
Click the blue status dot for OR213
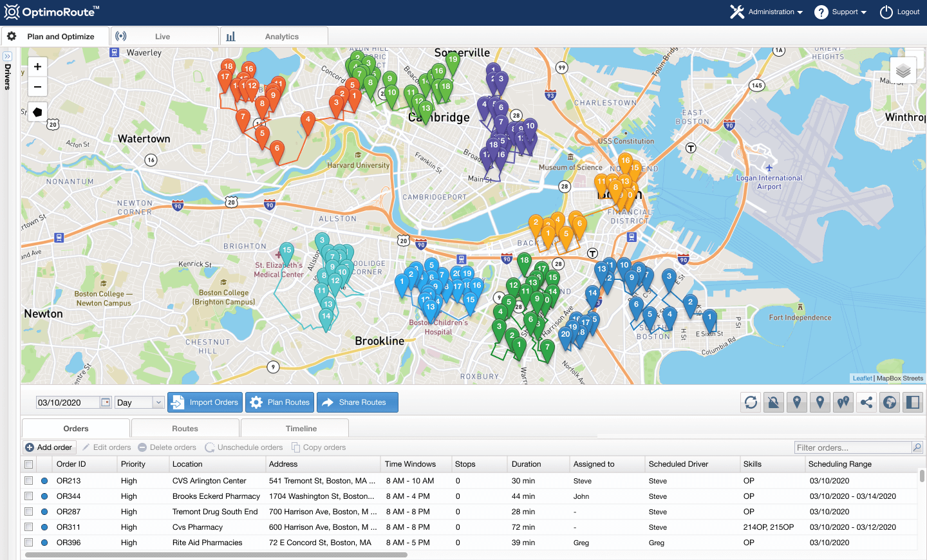pos(44,480)
